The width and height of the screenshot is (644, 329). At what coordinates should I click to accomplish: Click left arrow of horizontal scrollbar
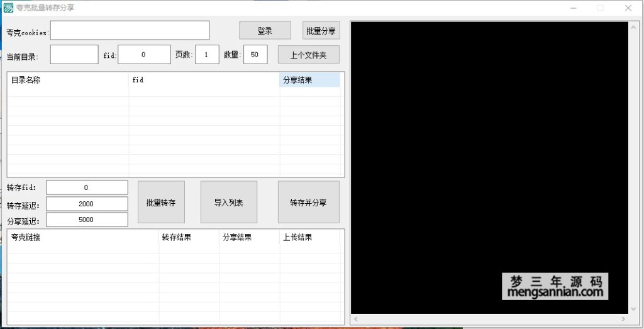click(x=356, y=319)
